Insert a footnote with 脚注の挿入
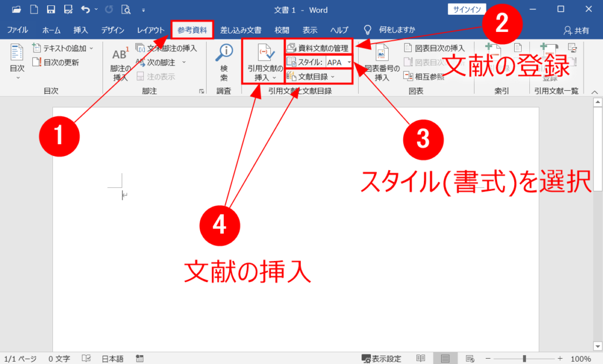 pos(120,64)
